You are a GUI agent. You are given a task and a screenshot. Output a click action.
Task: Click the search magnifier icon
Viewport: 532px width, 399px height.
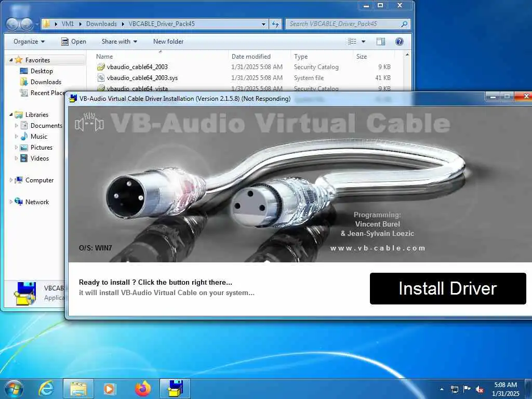point(404,24)
